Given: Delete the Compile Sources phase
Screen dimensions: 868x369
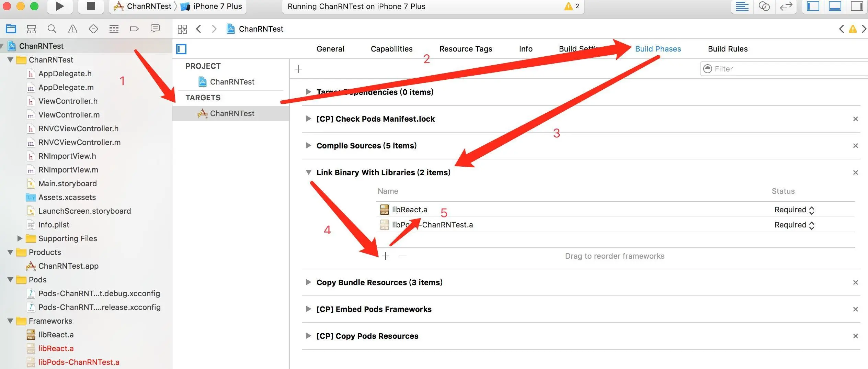Looking at the screenshot, I should coord(856,146).
